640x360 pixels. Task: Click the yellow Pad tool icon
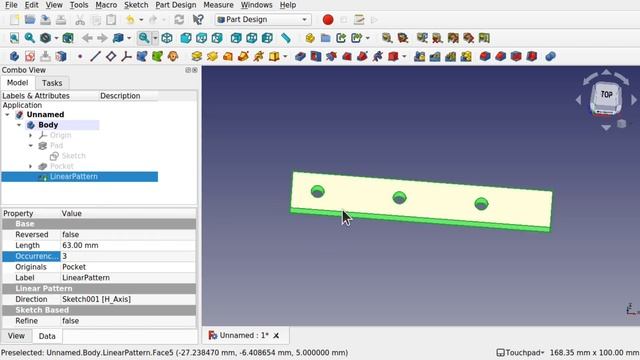(x=197, y=56)
